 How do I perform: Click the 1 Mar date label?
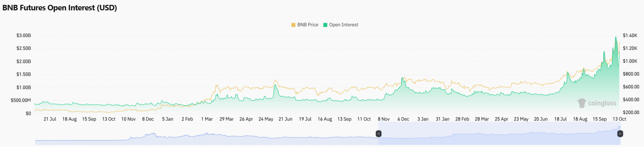coord(207,119)
